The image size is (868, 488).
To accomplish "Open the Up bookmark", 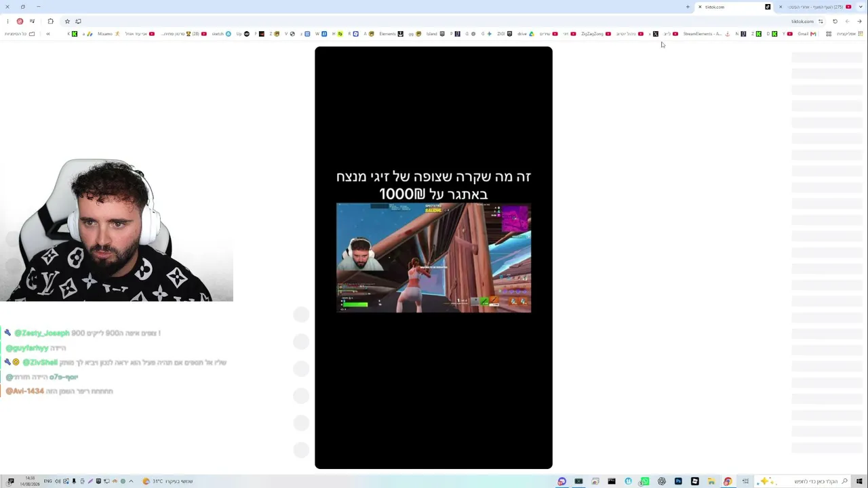I will point(243,34).
